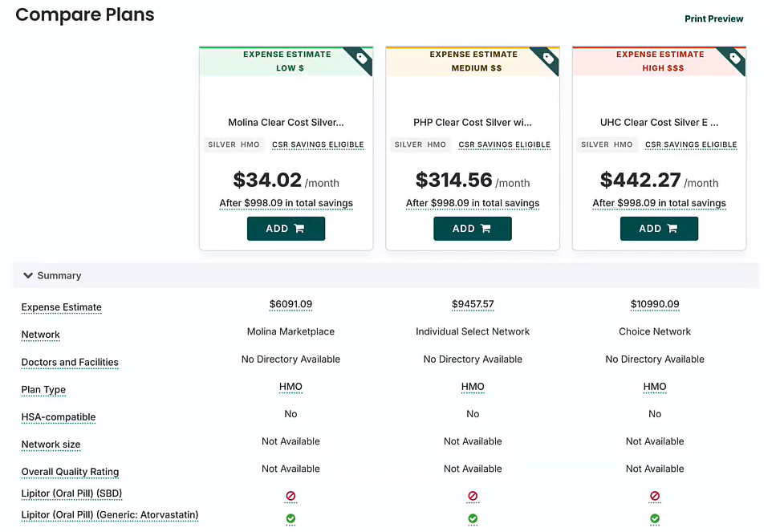Open the Molina Clear Cost Silver plan title
The image size is (780, 532).
[286, 123]
